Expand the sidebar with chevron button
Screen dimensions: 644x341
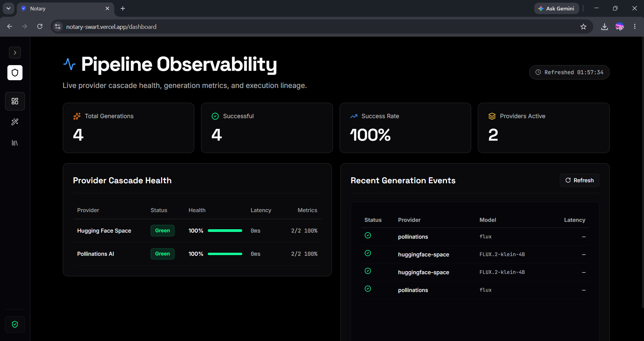click(x=15, y=53)
